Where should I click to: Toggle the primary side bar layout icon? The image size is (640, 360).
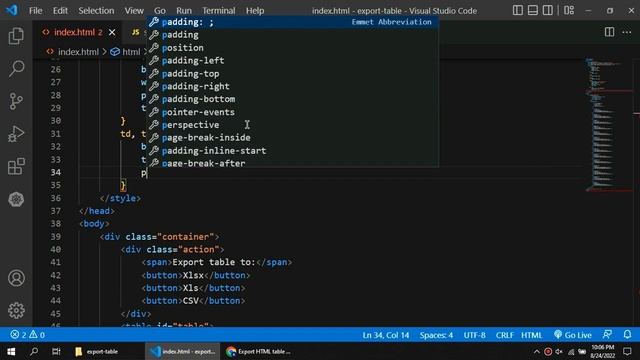[x=518, y=10]
